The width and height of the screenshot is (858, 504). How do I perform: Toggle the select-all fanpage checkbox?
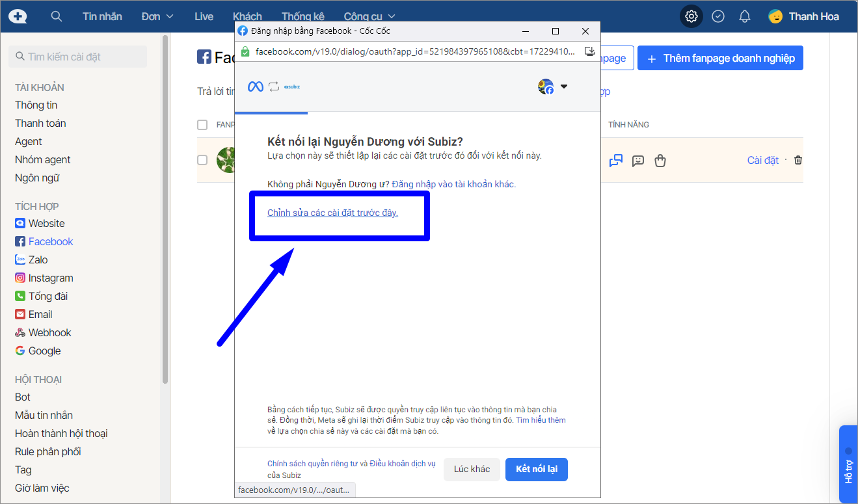[x=202, y=125]
